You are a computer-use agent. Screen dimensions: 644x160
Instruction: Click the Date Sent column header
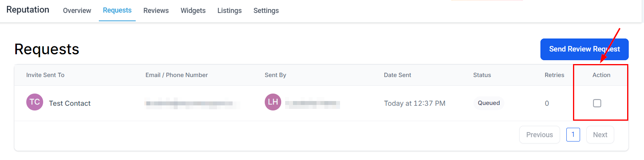(397, 75)
